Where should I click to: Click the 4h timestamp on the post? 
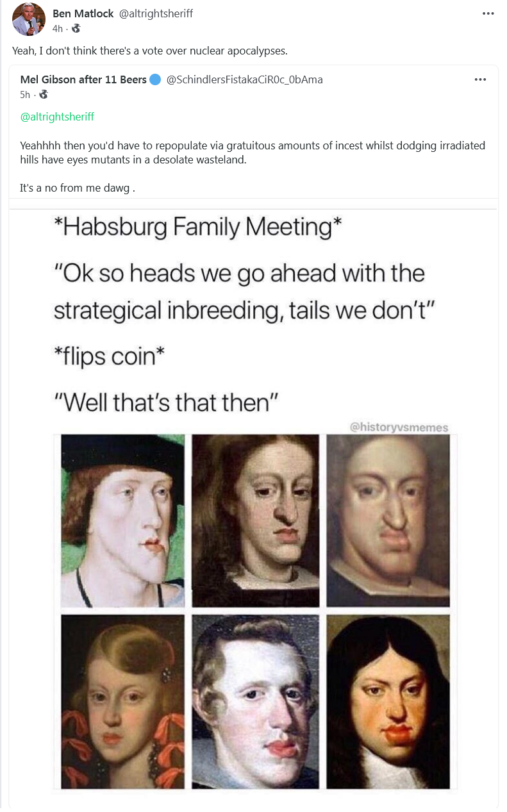click(x=58, y=28)
